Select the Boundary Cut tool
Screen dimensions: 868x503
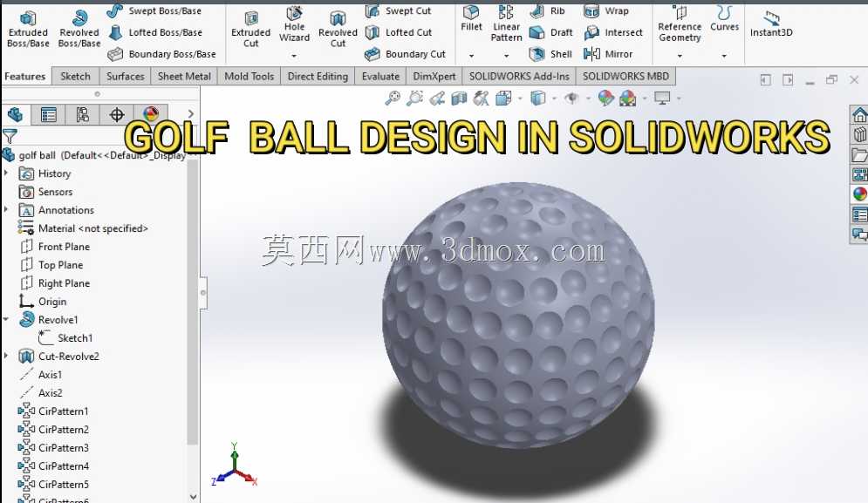click(x=406, y=54)
